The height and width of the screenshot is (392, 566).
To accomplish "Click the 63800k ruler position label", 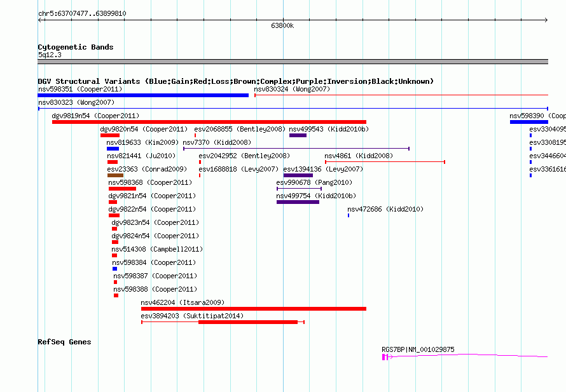I will coord(282,25).
